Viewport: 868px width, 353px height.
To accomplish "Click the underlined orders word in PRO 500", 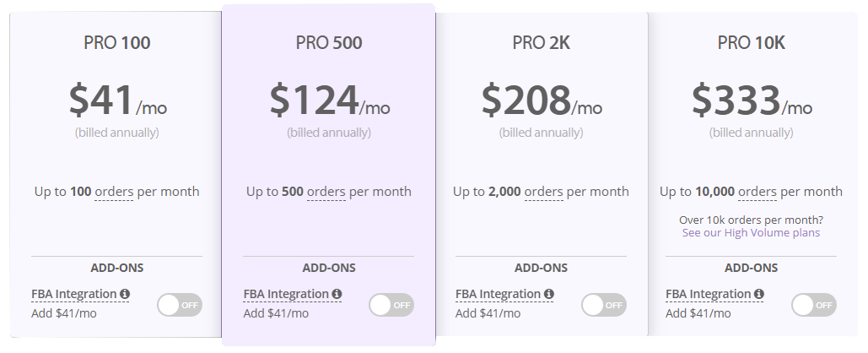I will pyautogui.click(x=326, y=192).
